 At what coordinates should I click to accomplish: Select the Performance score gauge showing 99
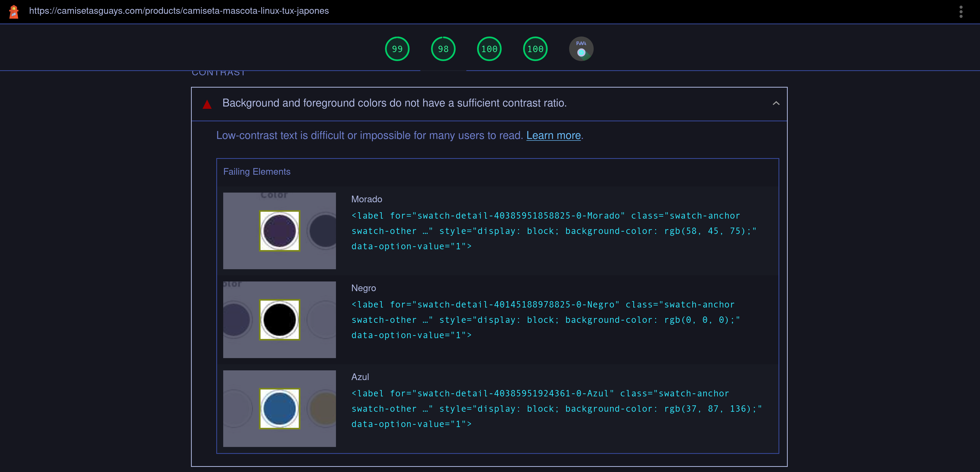coord(397,48)
